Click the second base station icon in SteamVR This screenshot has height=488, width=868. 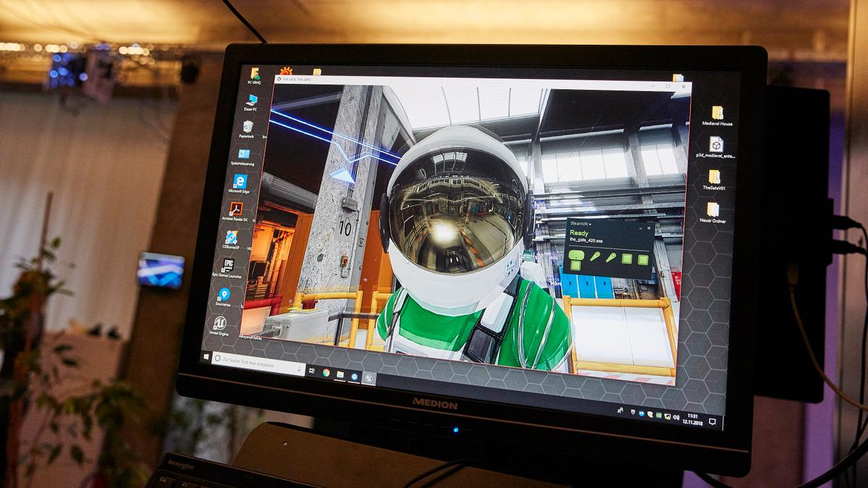tap(643, 259)
